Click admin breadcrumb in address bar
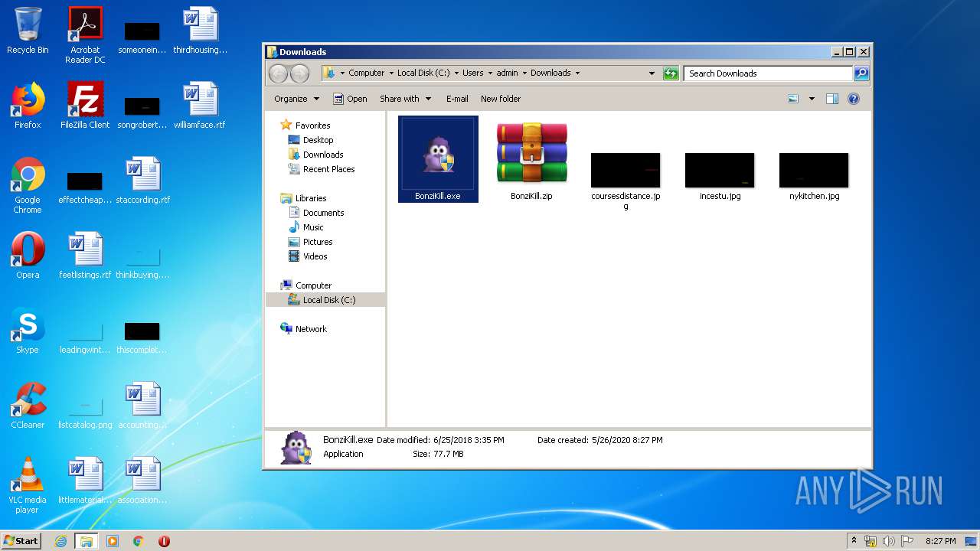This screenshot has width=980, height=551. click(507, 73)
